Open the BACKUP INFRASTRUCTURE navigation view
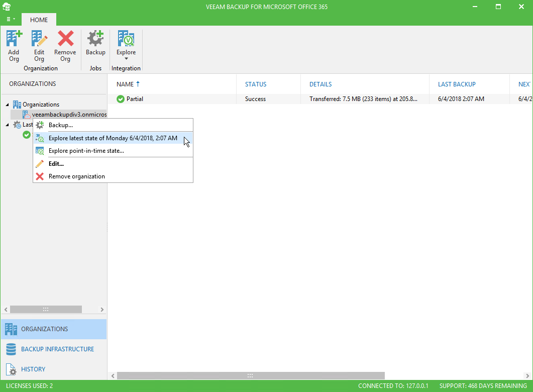533x392 pixels. tap(54, 349)
